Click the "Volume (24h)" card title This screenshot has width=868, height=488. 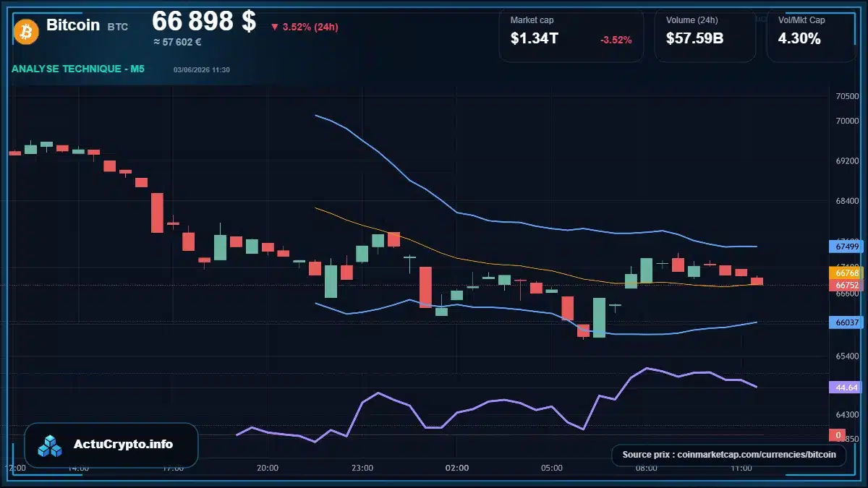pyautogui.click(x=691, y=20)
